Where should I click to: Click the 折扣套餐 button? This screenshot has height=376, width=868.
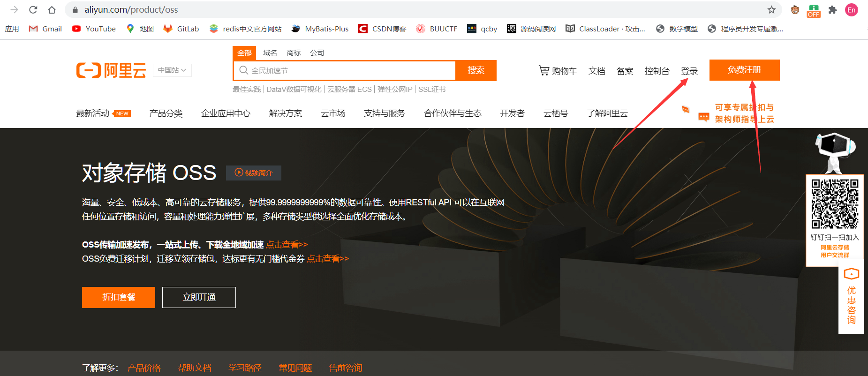pos(119,297)
